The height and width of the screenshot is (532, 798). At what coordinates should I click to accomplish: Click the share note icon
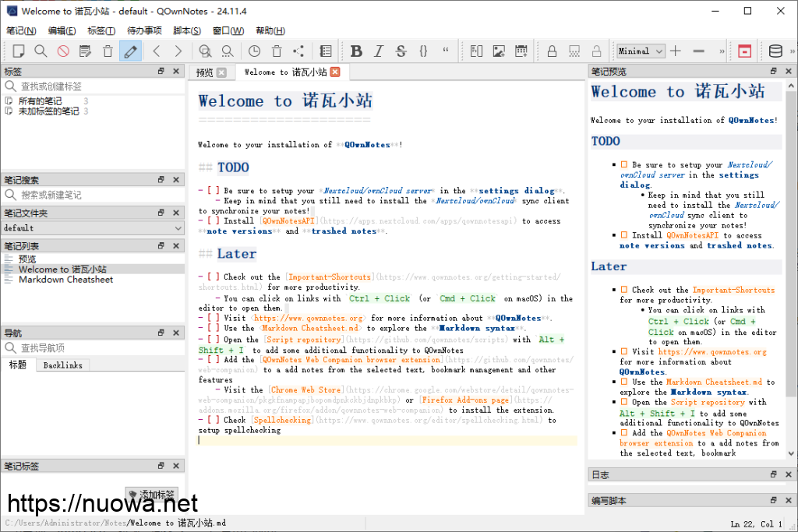pyautogui.click(x=298, y=51)
